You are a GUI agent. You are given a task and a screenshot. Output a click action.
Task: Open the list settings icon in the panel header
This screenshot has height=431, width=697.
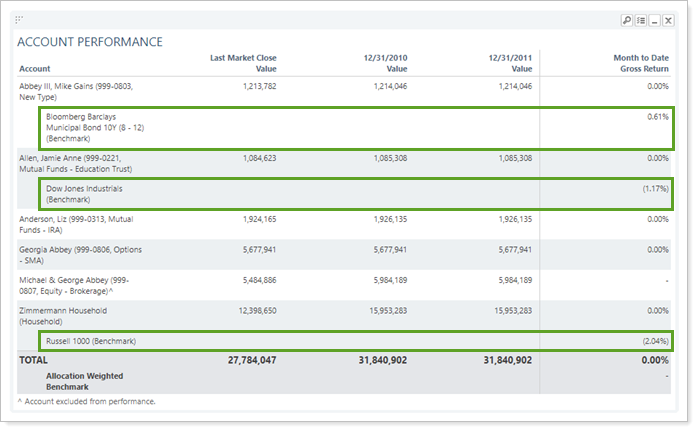(641, 20)
